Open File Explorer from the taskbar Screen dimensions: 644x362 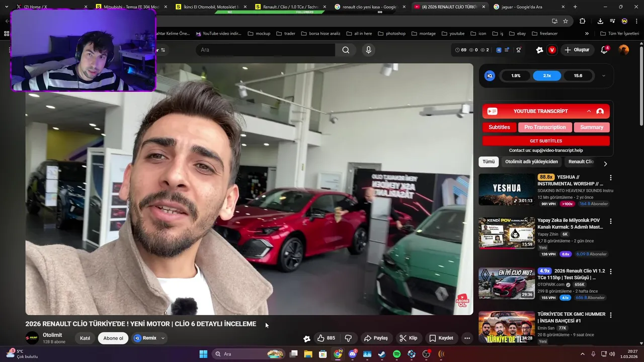pyautogui.click(x=308, y=354)
